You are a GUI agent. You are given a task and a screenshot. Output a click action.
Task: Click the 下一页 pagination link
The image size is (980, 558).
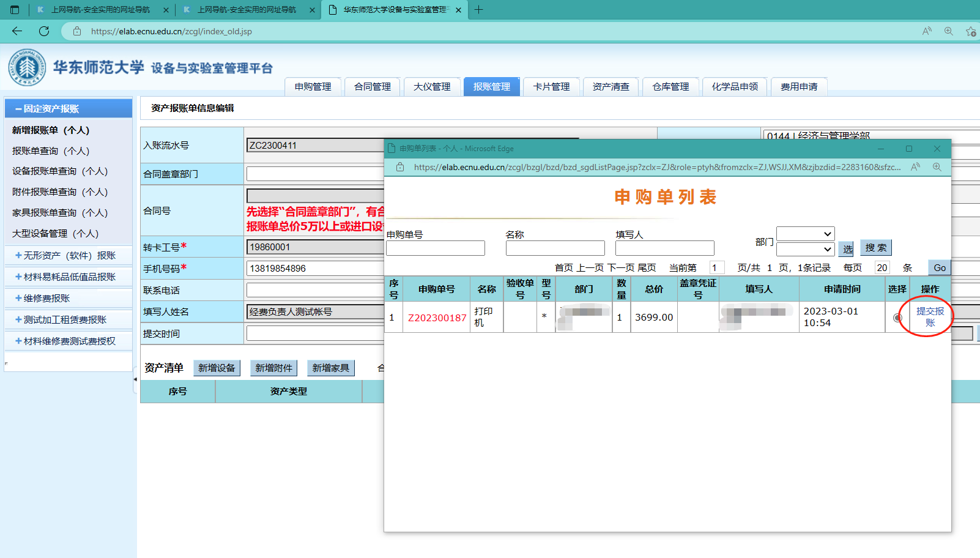pyautogui.click(x=621, y=268)
